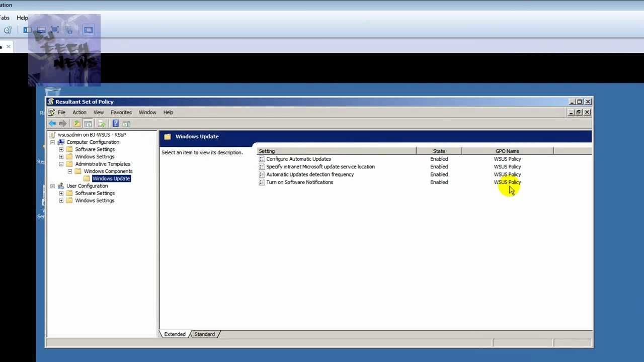Screen dimensions: 644x362
Task: Select the Windows Update tree item
Action: tap(111, 178)
